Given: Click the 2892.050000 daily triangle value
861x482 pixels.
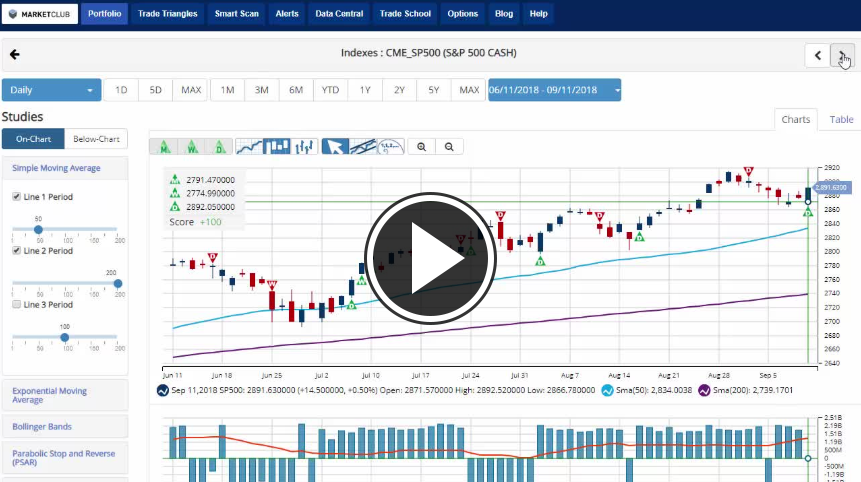Looking at the screenshot, I should [210, 207].
